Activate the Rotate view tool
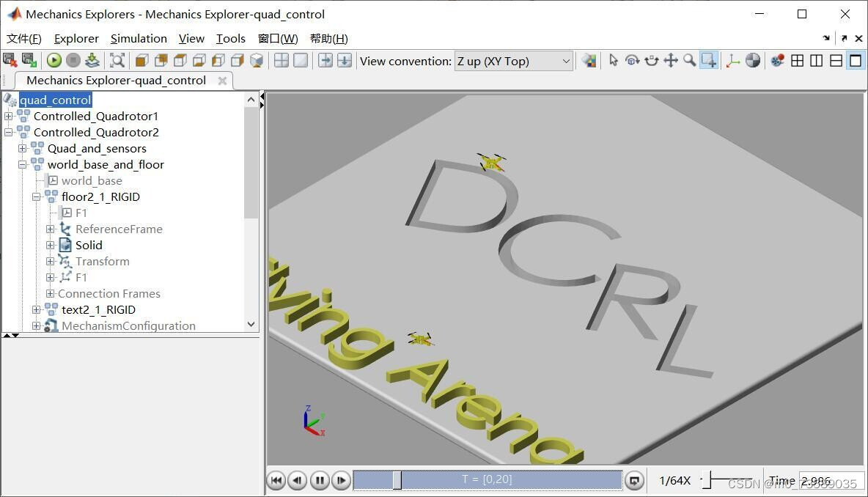Image resolution: width=868 pixels, height=497 pixels. pyautogui.click(x=632, y=60)
